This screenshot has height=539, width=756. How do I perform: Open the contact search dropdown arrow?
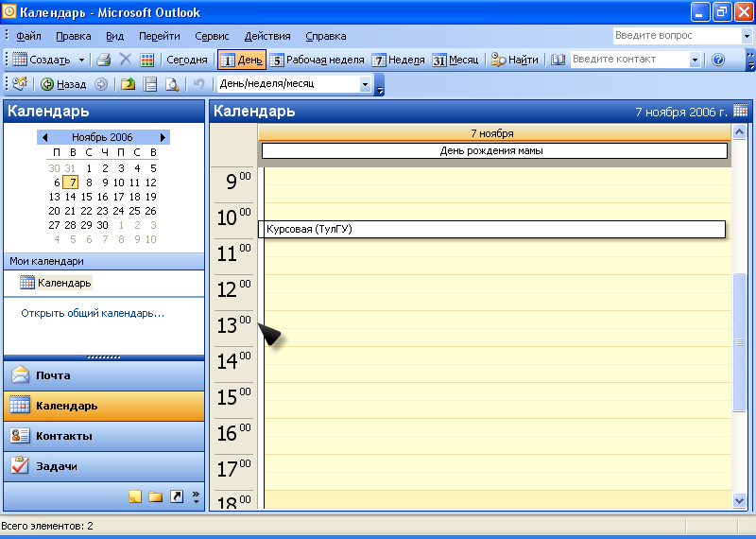pos(695,60)
